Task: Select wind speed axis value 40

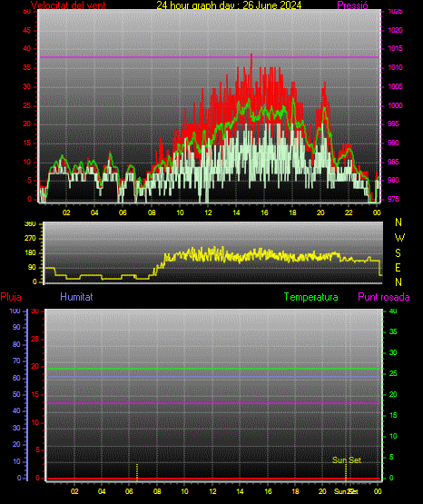Action: [26, 48]
